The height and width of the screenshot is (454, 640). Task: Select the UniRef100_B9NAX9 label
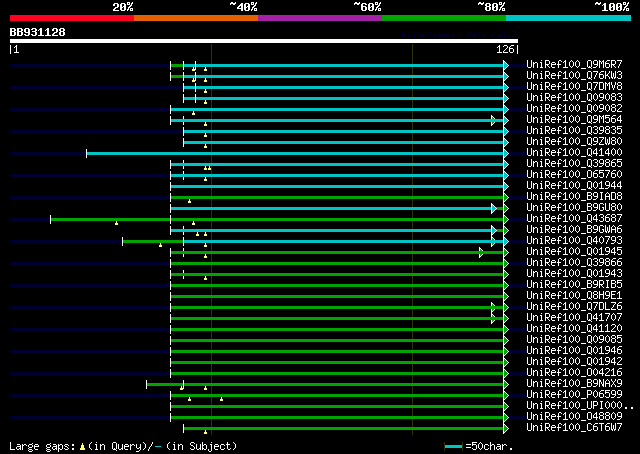(574, 384)
